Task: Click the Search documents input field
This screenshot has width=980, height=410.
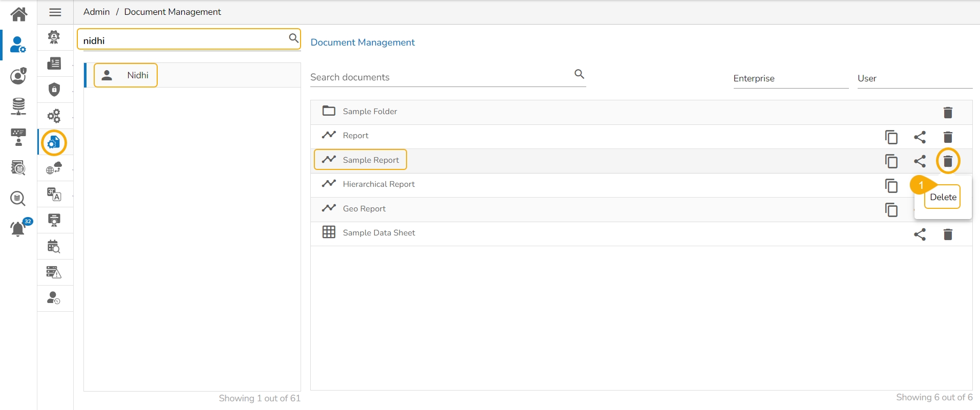Action: click(x=440, y=77)
